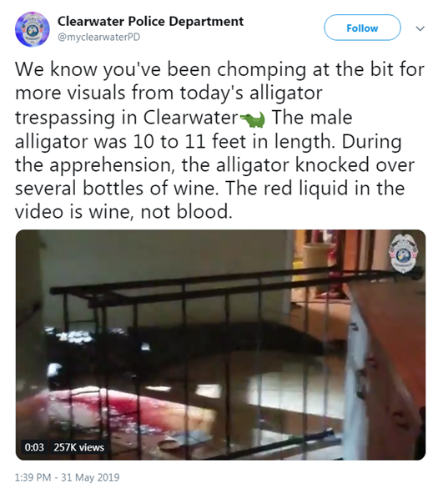The width and height of the screenshot is (448, 494).
Task: Expand the tweet options chevron menu
Action: [x=420, y=28]
